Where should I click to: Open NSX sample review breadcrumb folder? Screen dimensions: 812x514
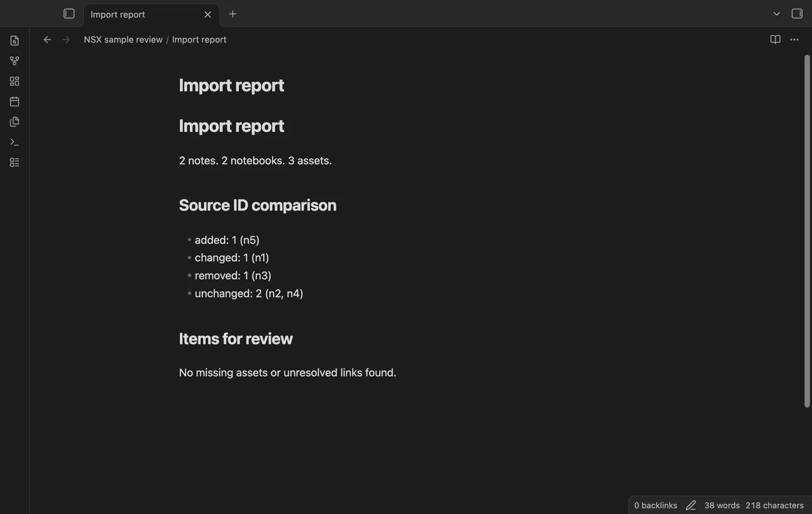tap(123, 40)
